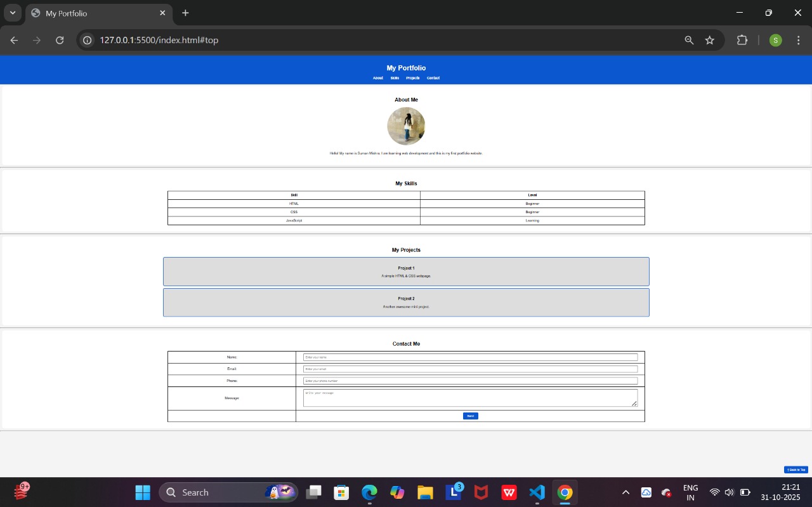
Task: Expand the tab search dropdown arrow
Action: point(12,13)
